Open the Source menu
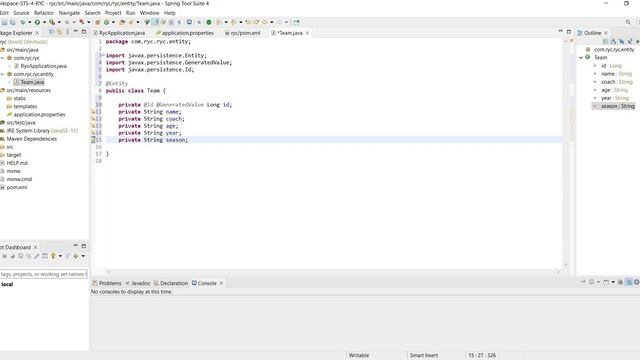The image size is (640, 360). coord(21,13)
